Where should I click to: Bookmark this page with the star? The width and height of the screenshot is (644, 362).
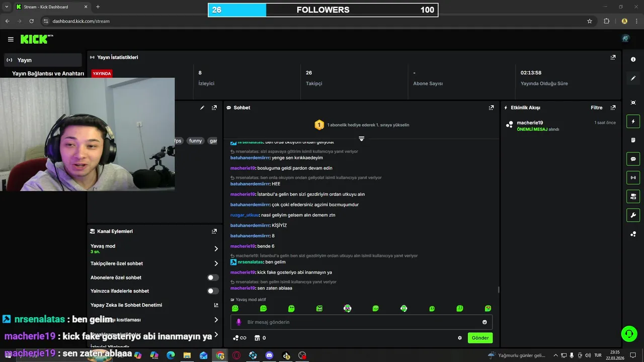click(590, 21)
